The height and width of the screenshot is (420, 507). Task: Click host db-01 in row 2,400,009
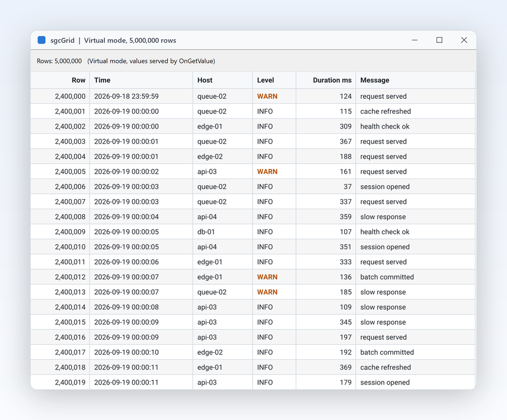coord(206,232)
